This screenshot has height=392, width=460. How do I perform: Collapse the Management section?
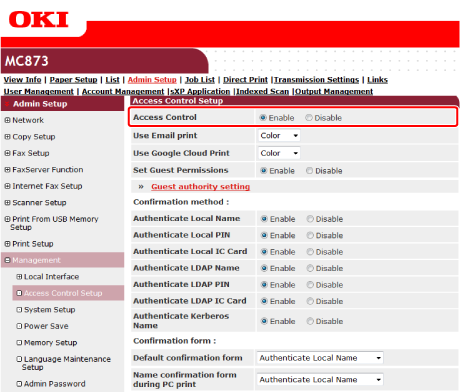(7, 260)
